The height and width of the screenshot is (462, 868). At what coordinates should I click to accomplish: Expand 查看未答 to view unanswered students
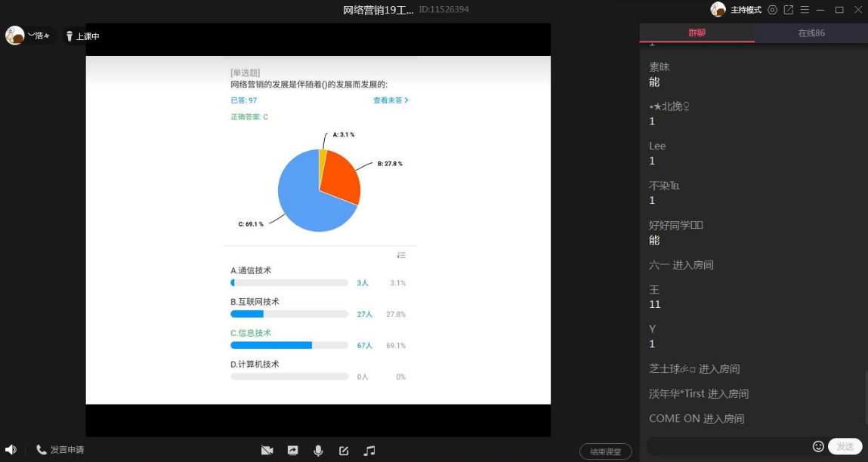coord(391,100)
